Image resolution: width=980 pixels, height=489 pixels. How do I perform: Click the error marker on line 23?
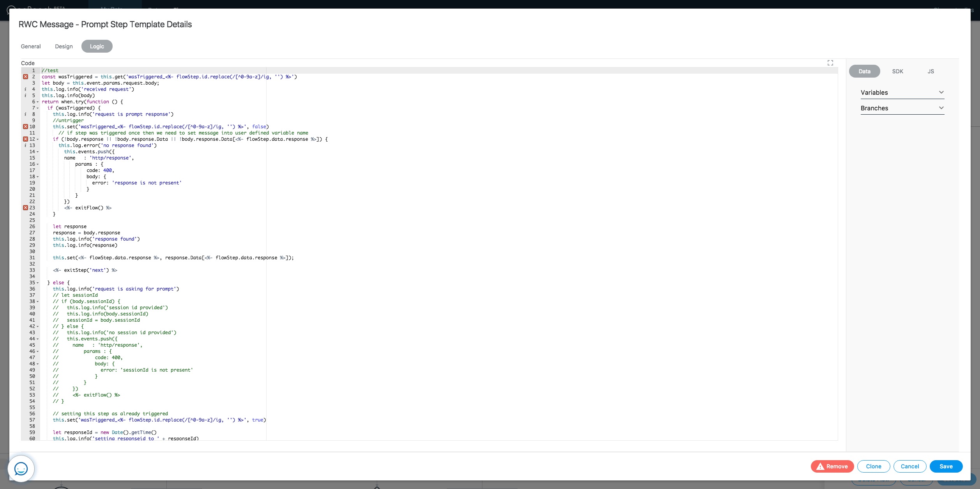point(25,208)
